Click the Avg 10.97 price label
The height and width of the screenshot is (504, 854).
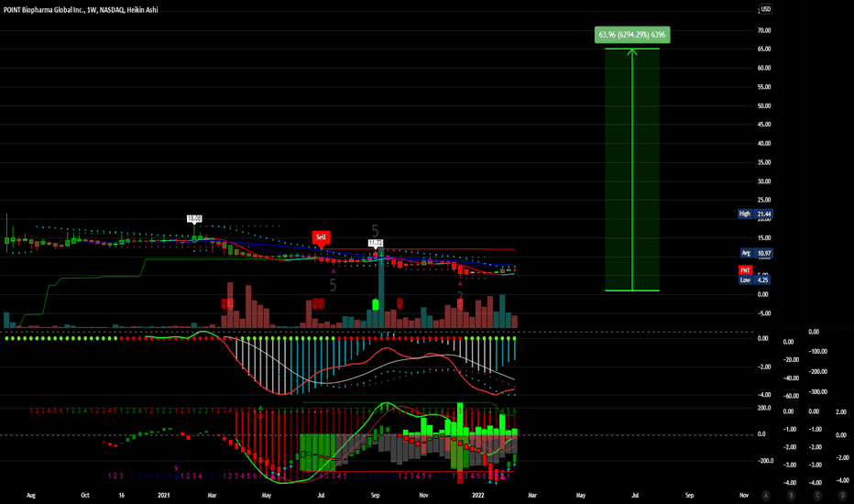click(x=756, y=253)
